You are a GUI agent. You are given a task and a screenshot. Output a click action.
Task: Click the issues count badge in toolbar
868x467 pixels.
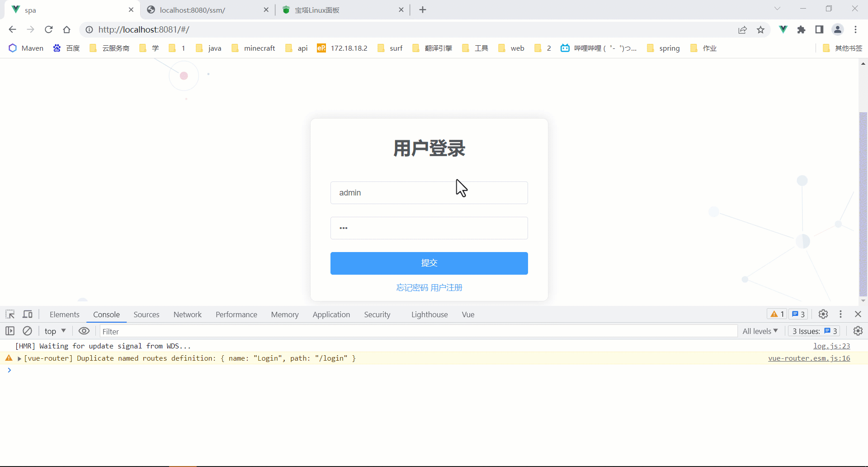click(798, 314)
